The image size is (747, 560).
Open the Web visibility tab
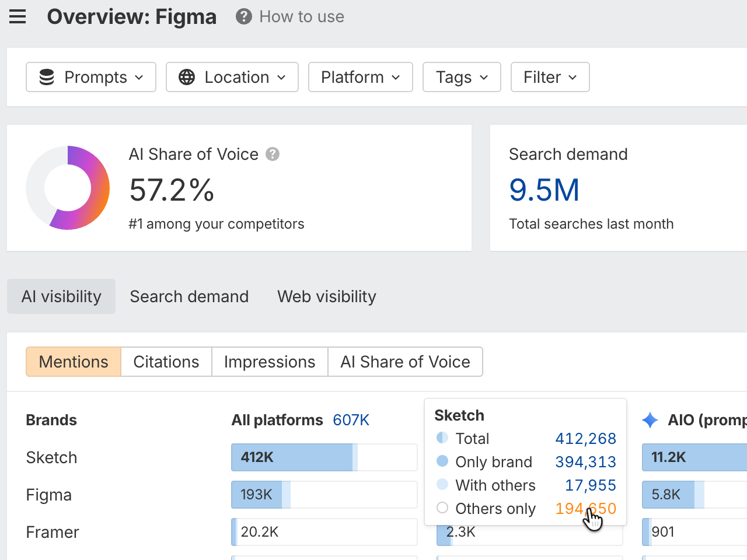[327, 296]
